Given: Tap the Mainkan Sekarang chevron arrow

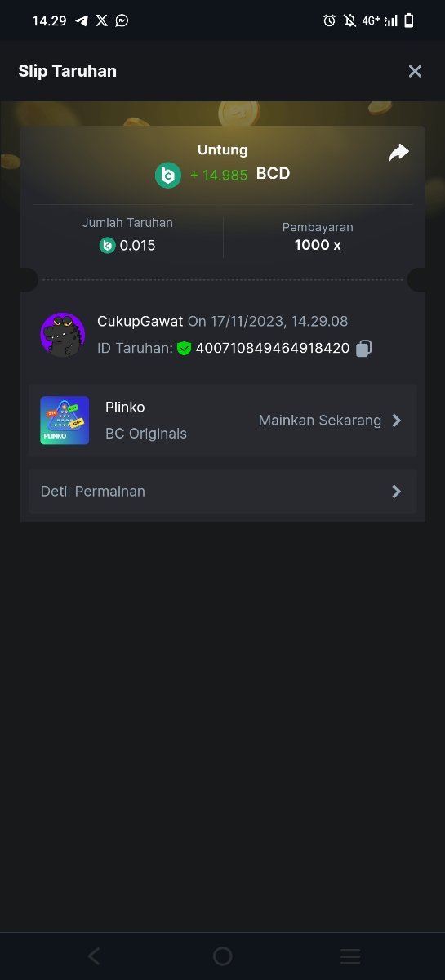Looking at the screenshot, I should pyautogui.click(x=396, y=421).
